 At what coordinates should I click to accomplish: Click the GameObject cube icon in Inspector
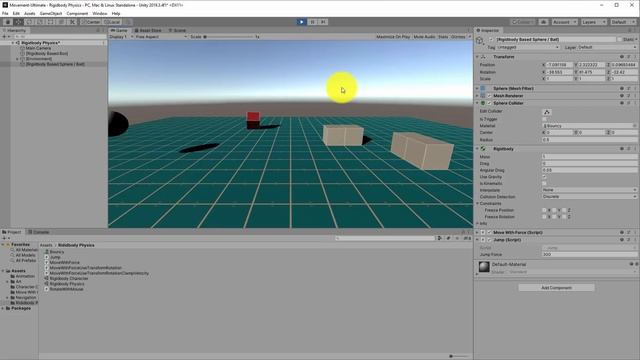(x=480, y=40)
